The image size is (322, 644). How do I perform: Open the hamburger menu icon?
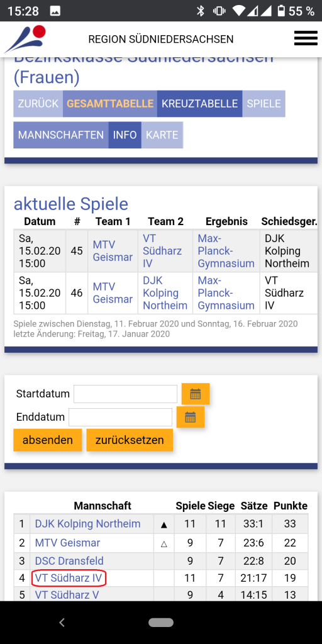pyautogui.click(x=306, y=38)
